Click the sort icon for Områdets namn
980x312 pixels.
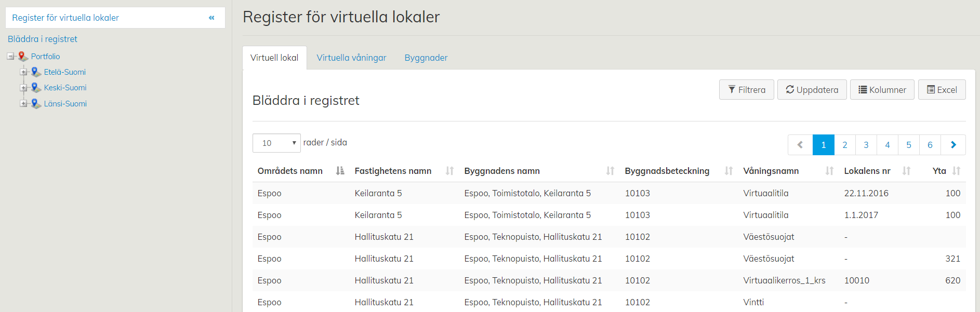340,171
